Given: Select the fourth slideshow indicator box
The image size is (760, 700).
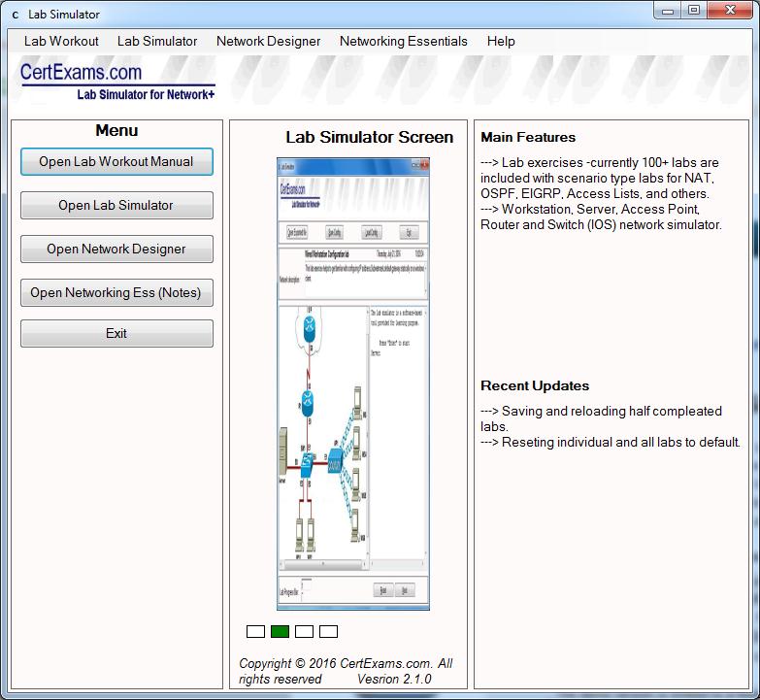Looking at the screenshot, I should tap(328, 631).
